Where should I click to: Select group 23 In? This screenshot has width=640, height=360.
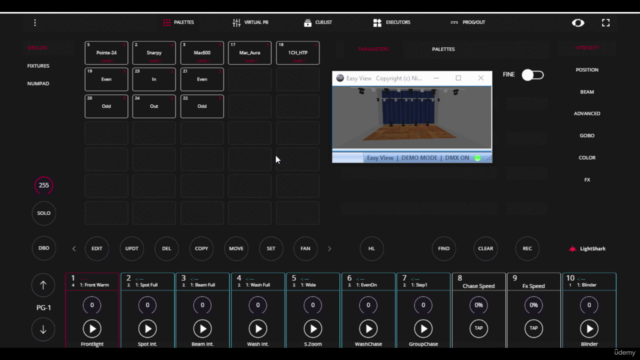154,79
